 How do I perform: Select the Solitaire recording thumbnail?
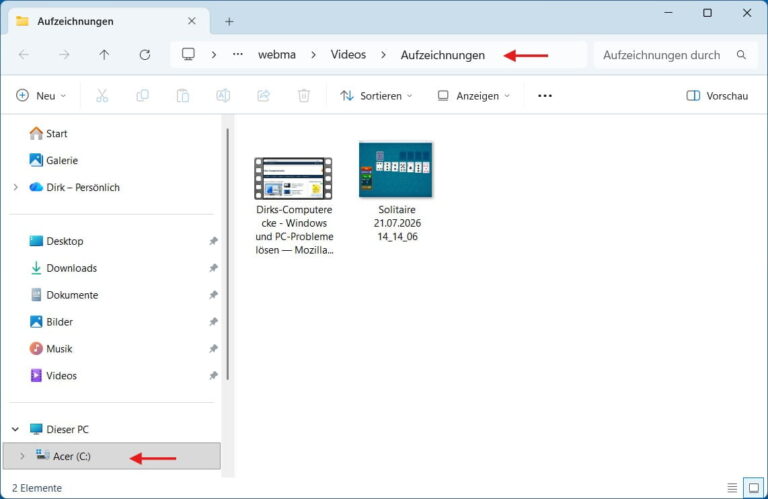click(x=396, y=169)
